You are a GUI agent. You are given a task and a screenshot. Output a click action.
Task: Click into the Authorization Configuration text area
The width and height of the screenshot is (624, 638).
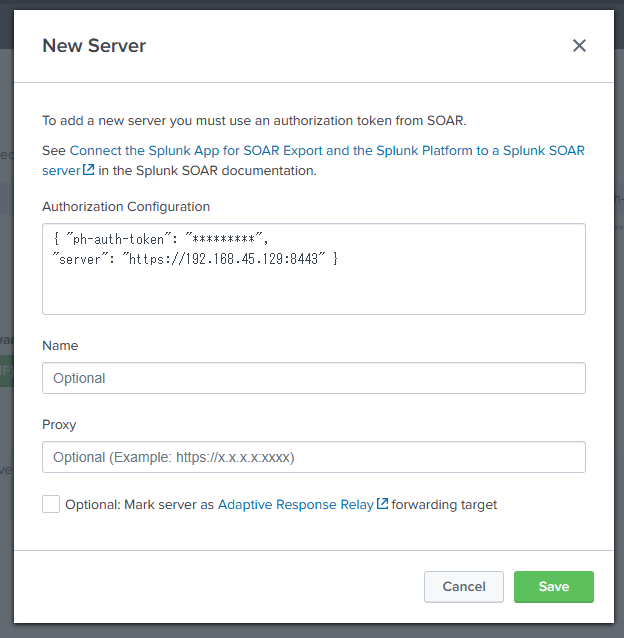pos(314,269)
